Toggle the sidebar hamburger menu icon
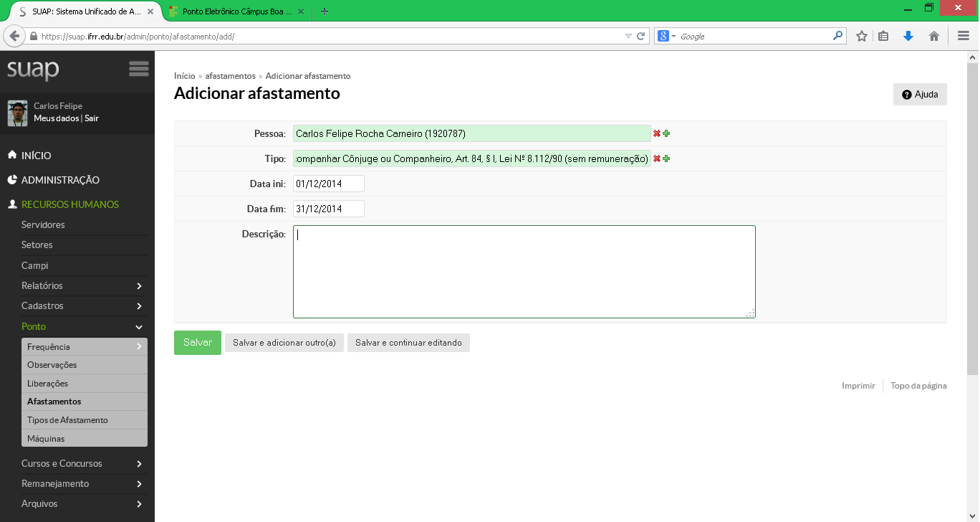This screenshot has width=980, height=522. tap(138, 69)
